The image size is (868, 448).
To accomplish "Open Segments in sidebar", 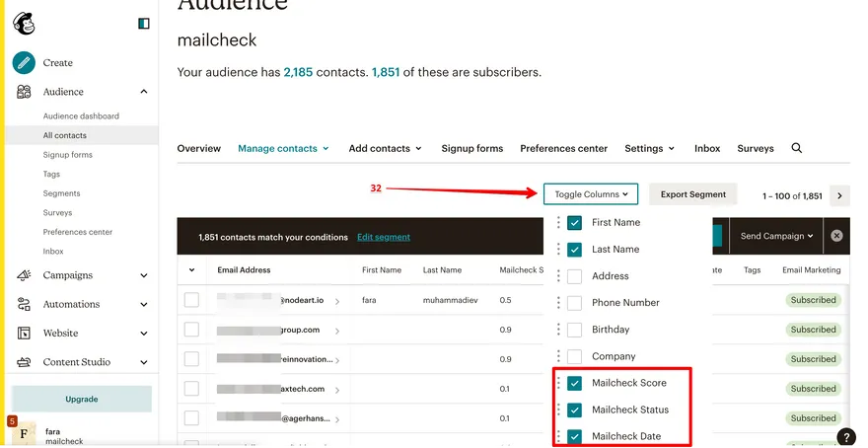I will pos(61,193).
